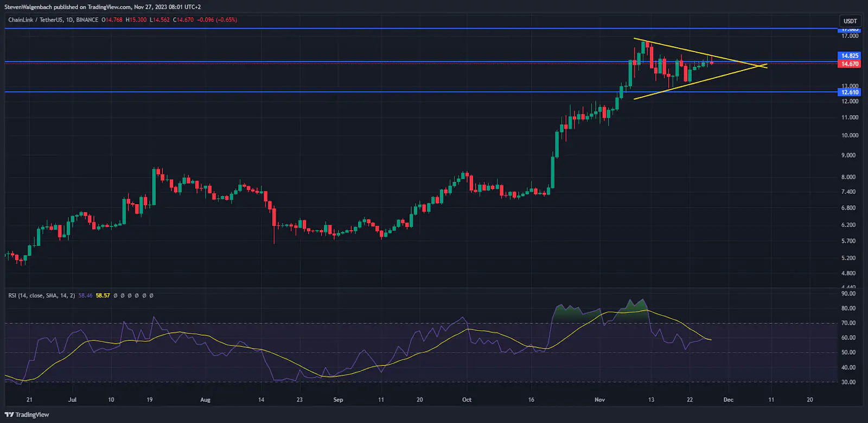
Task: Click the Oct label on the time axis
Action: [x=467, y=400]
